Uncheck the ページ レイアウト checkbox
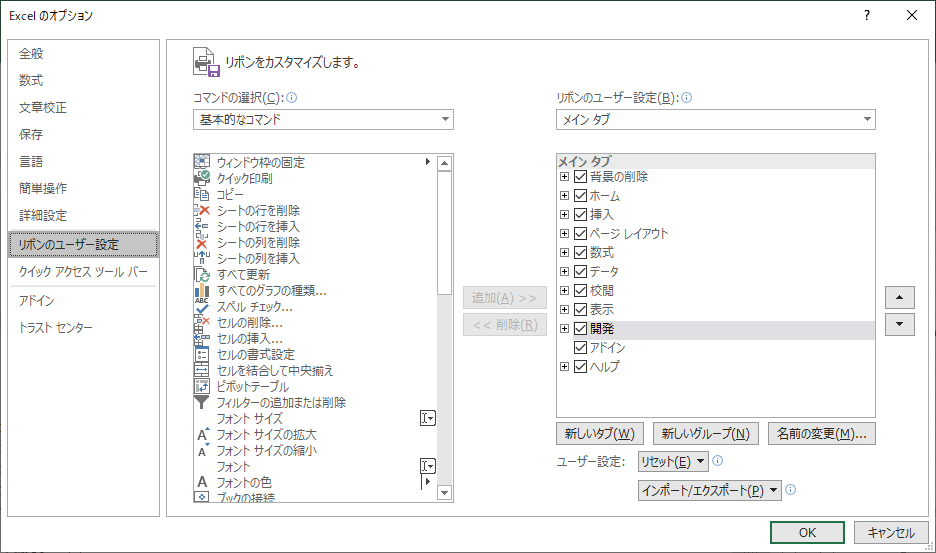Image resolution: width=936 pixels, height=553 pixels. coord(580,234)
